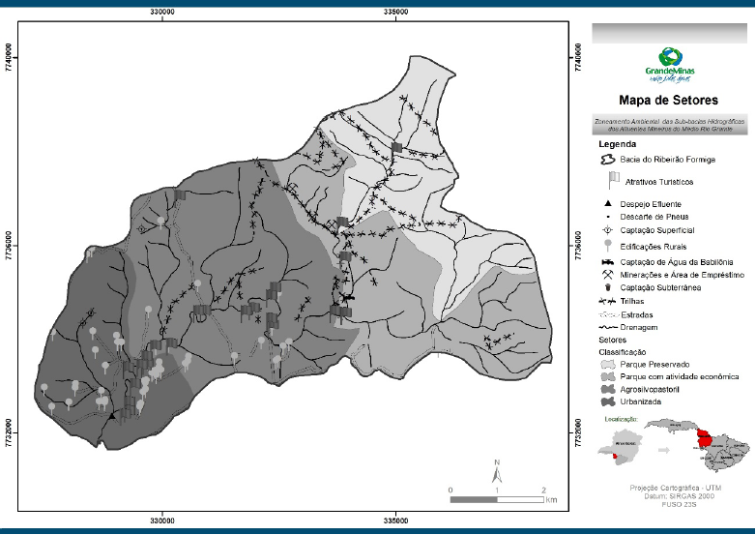Click the Parque Preservado color swatch

coord(607,365)
